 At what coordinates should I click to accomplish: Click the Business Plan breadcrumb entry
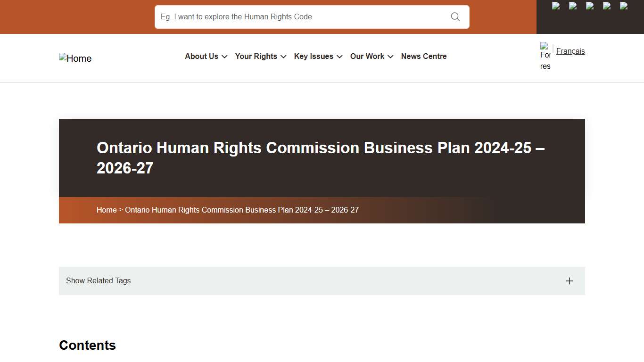242,210
